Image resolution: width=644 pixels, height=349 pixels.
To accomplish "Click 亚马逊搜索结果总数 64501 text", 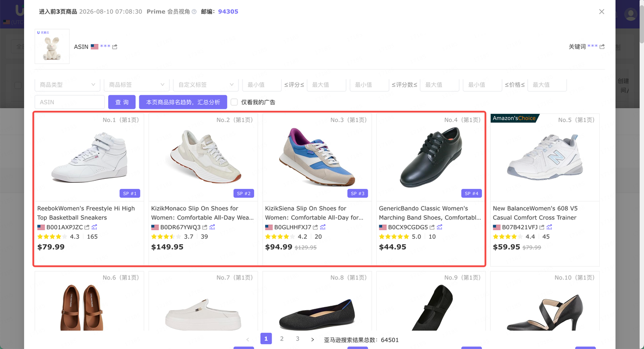I will coord(361,340).
